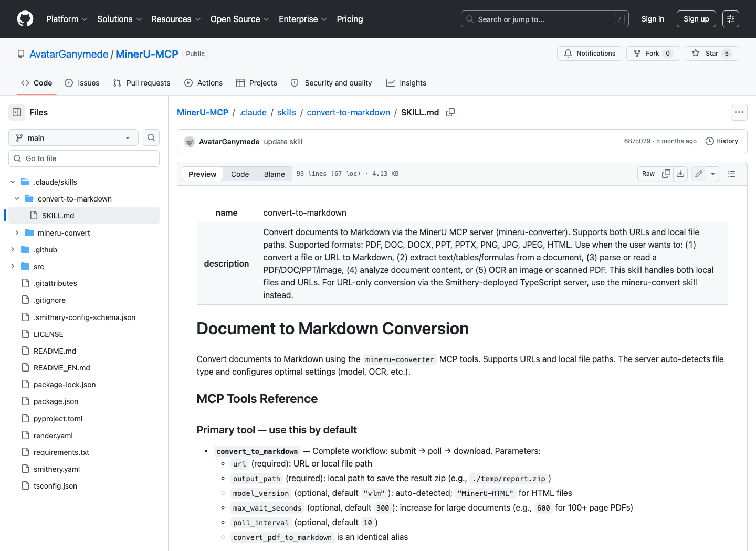Collapse the .claude/skills folder
The height and width of the screenshot is (551, 756).
pyautogui.click(x=13, y=182)
